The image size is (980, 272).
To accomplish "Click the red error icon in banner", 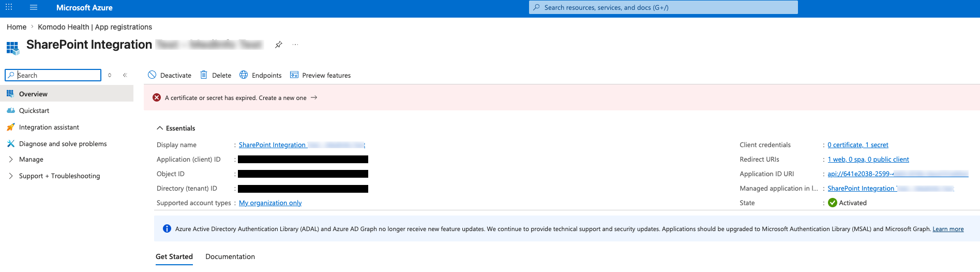I will pyautogui.click(x=157, y=97).
